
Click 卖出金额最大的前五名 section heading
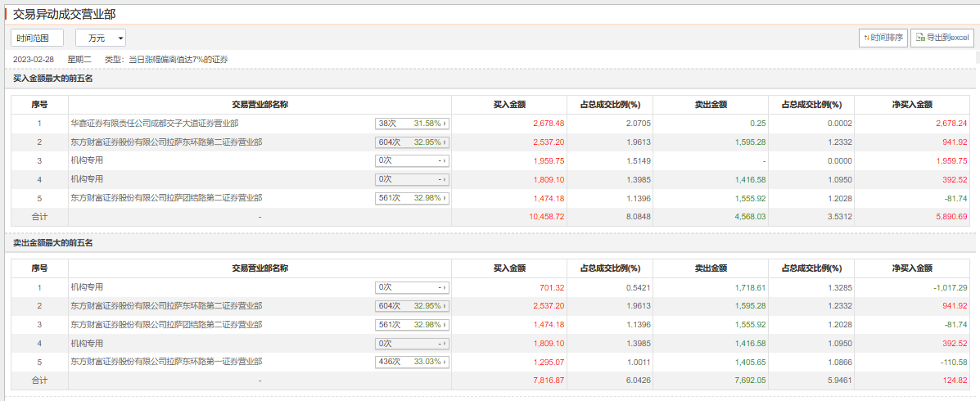pyautogui.click(x=53, y=242)
